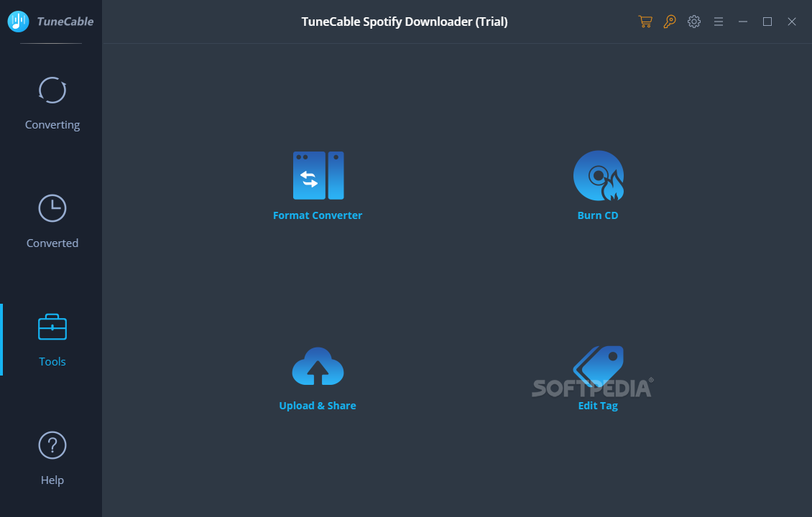Open the Format Converter tool icon
This screenshot has height=517, width=812.
(x=318, y=175)
